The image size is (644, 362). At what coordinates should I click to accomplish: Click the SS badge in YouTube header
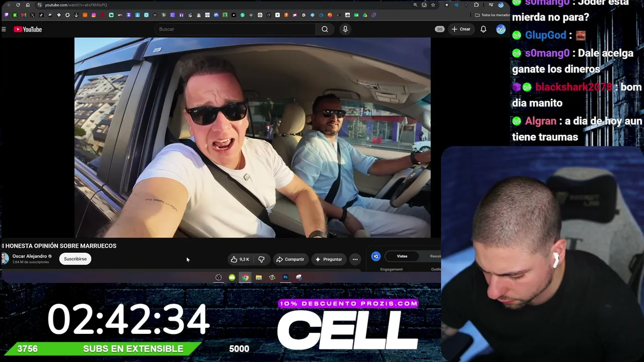click(440, 29)
